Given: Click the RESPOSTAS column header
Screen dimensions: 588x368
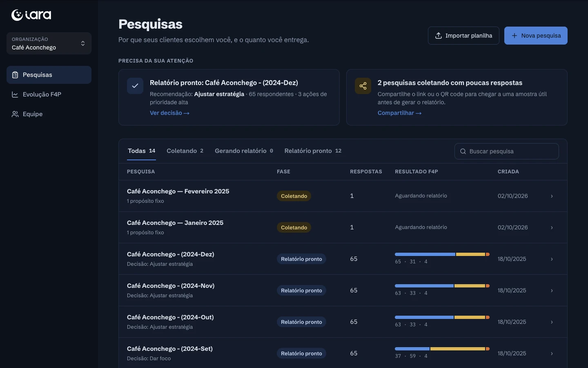Looking at the screenshot, I should click(x=366, y=172).
